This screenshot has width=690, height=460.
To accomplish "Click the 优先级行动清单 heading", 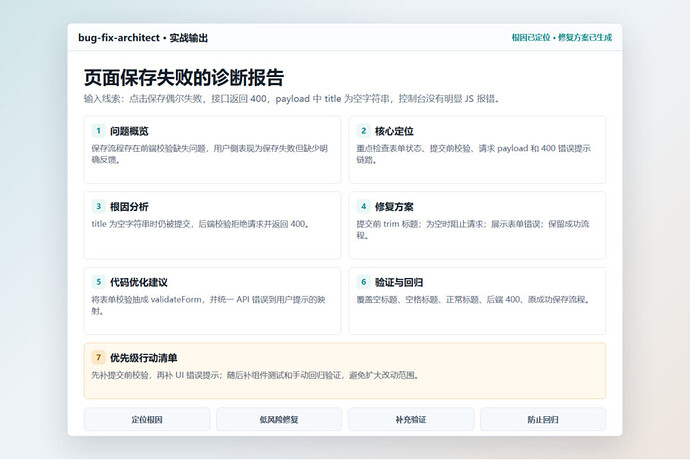I will (x=143, y=358).
